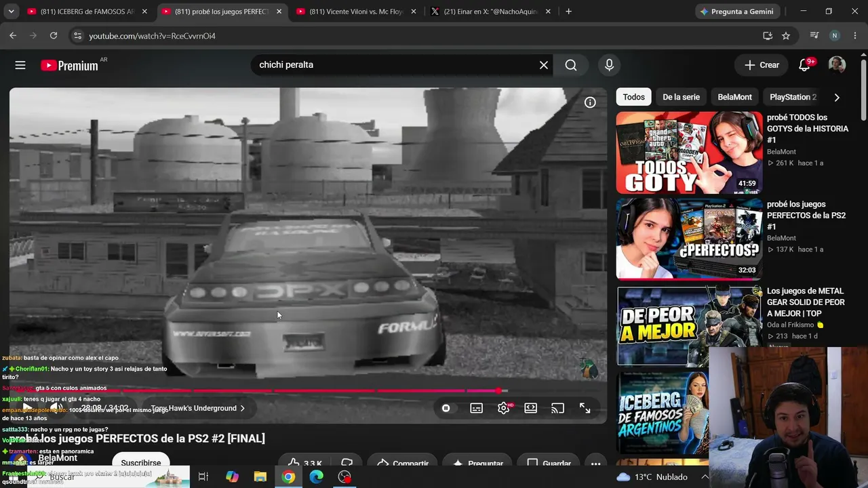Open a new Chrome tab
The height and width of the screenshot is (488, 868).
tap(568, 12)
